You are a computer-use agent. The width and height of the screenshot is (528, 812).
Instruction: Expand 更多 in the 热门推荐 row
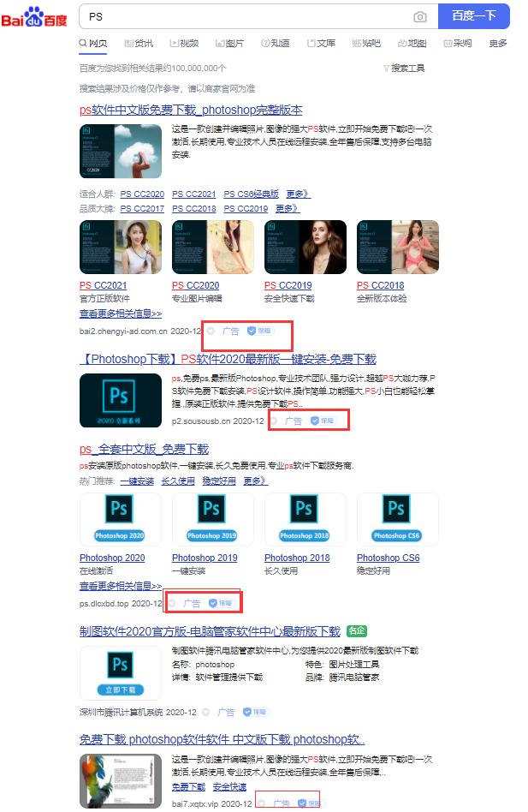pos(255,481)
